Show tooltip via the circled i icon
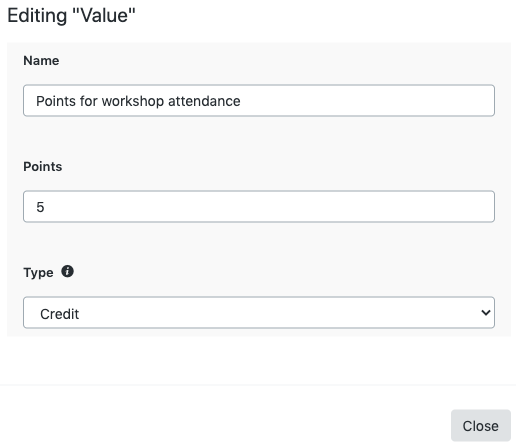Image resolution: width=516 pixels, height=447 pixels. (x=67, y=271)
